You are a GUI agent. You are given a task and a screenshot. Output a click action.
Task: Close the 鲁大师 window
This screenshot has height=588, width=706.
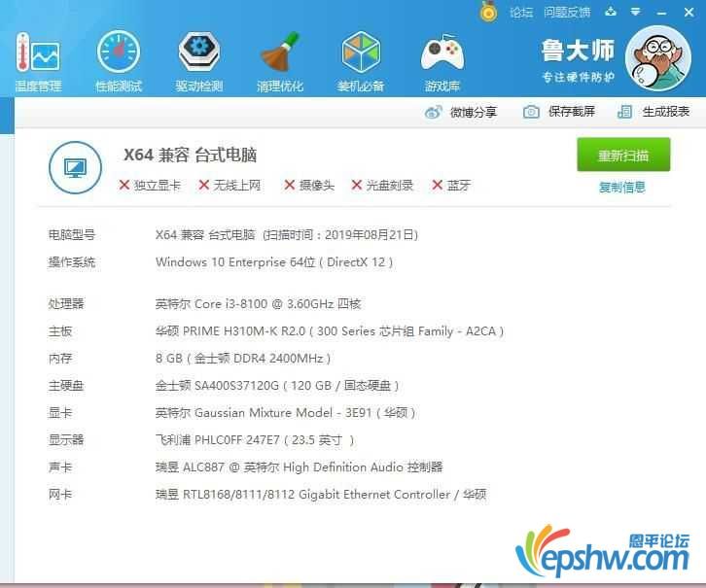point(688,12)
